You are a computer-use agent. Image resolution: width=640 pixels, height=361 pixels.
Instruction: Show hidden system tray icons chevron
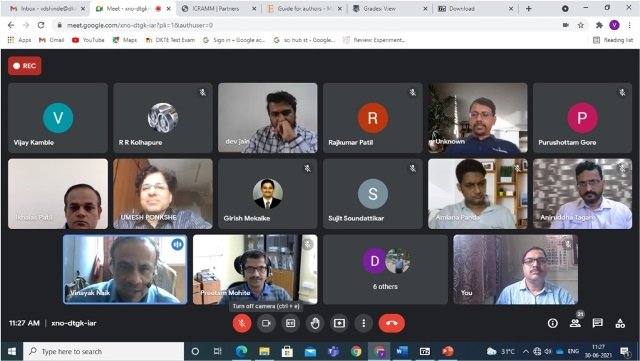[x=526, y=352]
